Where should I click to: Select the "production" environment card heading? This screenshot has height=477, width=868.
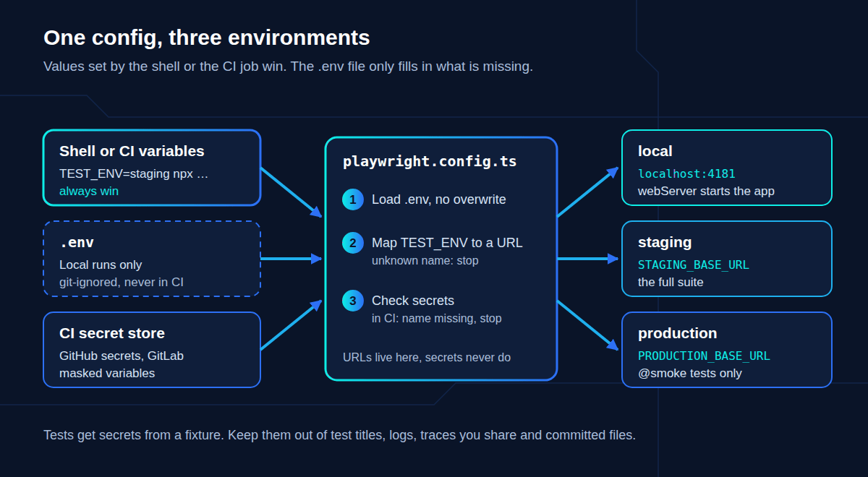coord(678,333)
